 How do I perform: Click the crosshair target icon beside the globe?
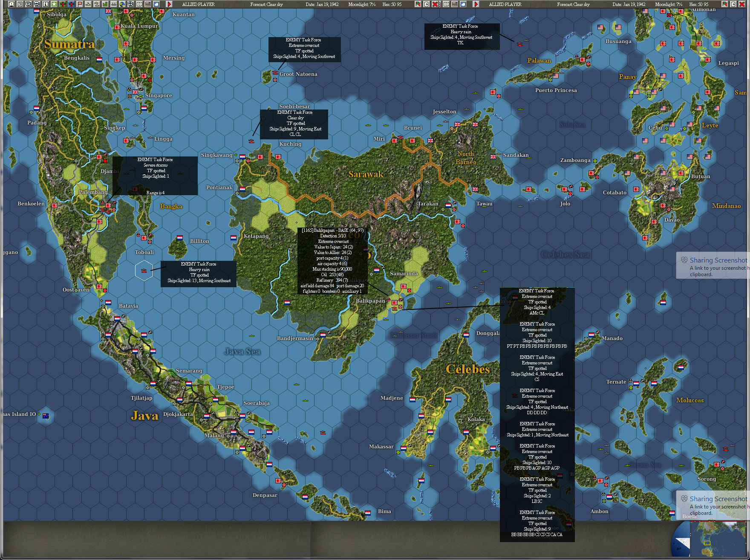tap(131, 4)
